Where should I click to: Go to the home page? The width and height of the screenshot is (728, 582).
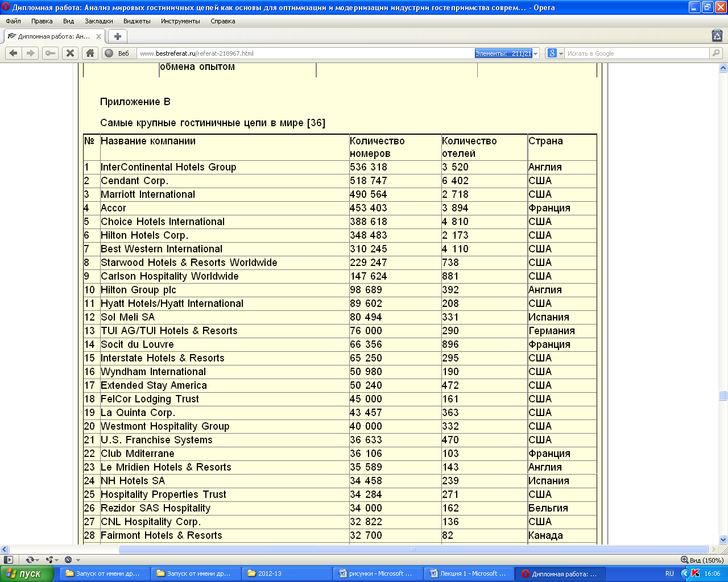coord(89,53)
